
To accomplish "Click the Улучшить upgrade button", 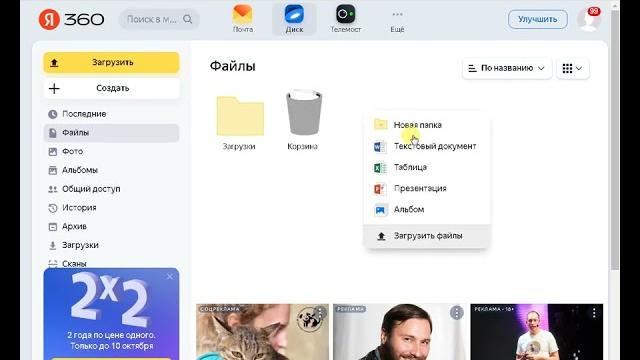I will coord(538,19).
